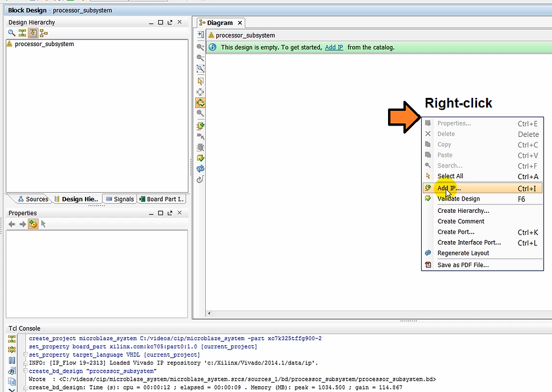This screenshot has height=392, width=552.
Task: Collapse all messages in Tcl Console
Action: [12, 339]
